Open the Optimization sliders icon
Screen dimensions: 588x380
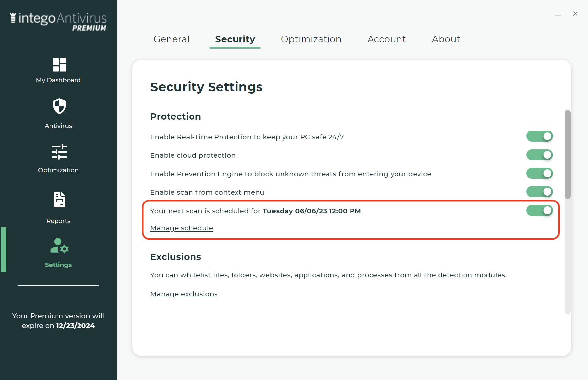(59, 152)
